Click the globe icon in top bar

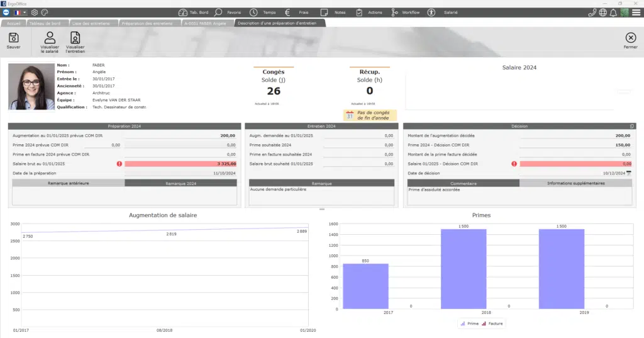click(x=602, y=12)
